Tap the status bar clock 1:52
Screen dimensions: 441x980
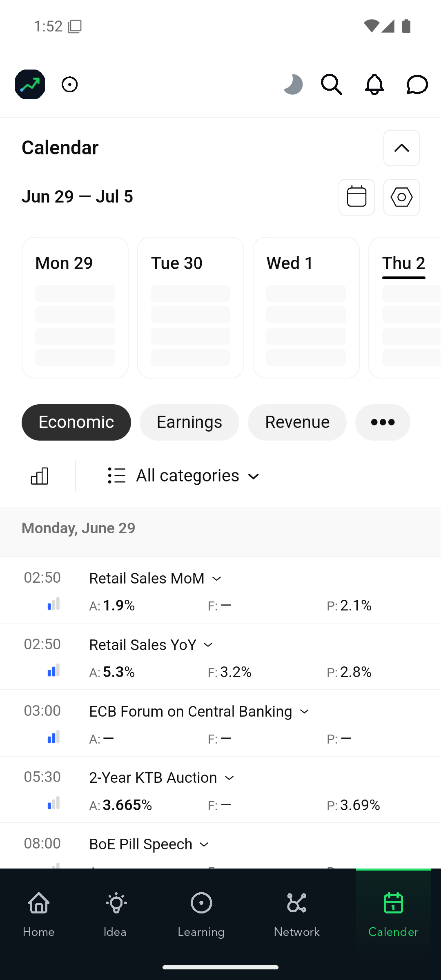48,26
